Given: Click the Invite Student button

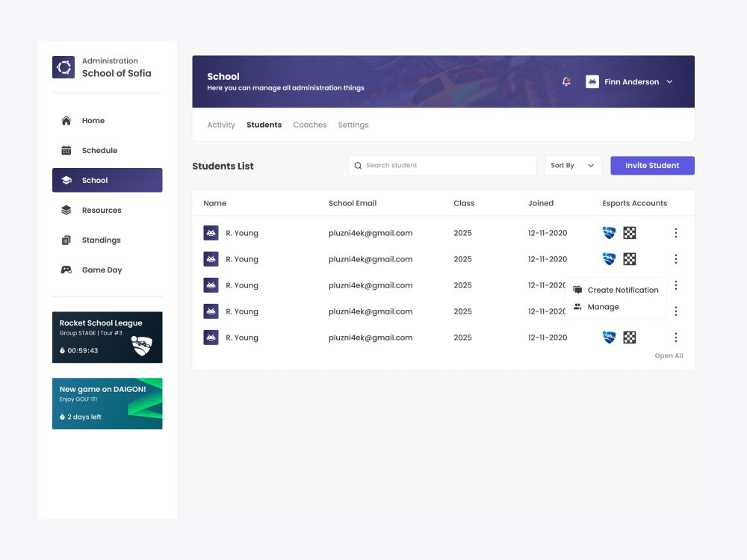Looking at the screenshot, I should coord(652,165).
